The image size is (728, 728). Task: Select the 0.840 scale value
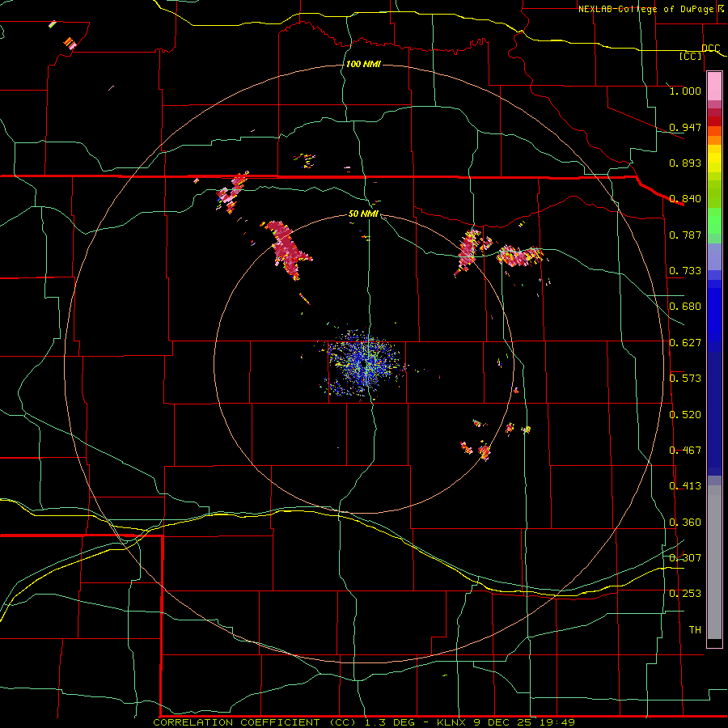pyautogui.click(x=685, y=199)
